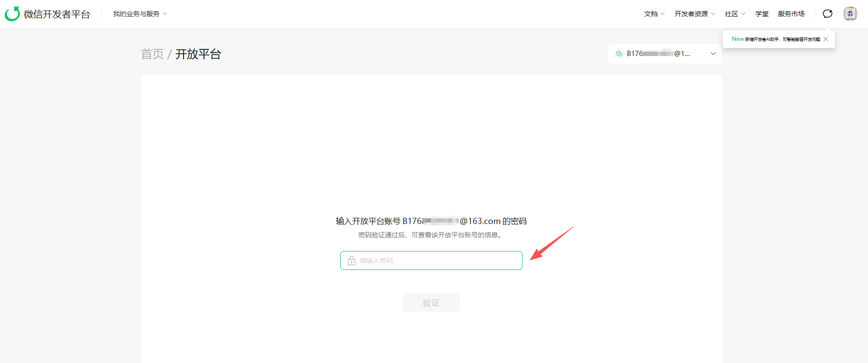Close the New AI assistant notification
Image resolution: width=868 pixels, height=363 pixels.
click(x=826, y=39)
